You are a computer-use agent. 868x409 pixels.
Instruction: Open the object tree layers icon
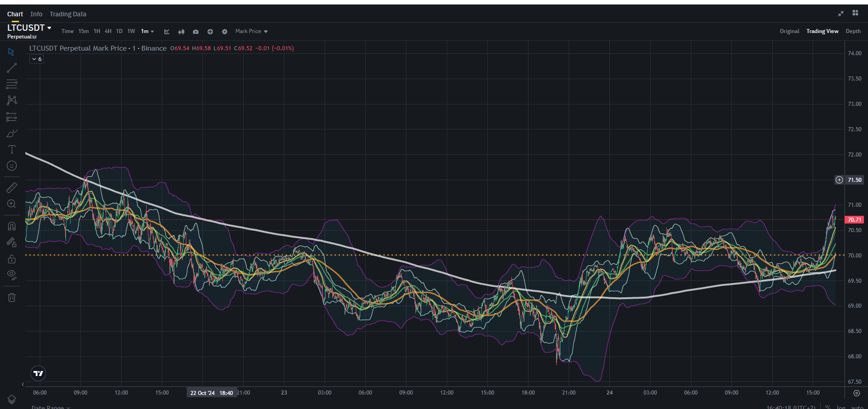(x=12, y=399)
